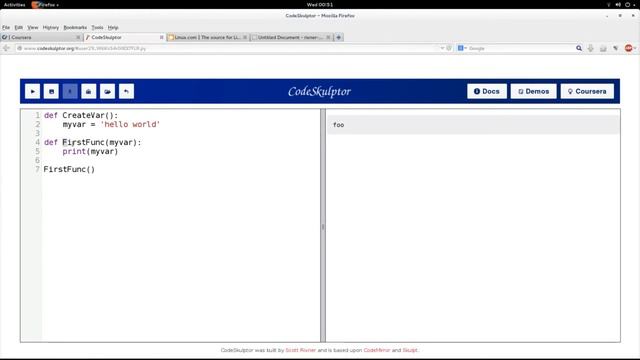The width and height of the screenshot is (640, 360).
Task: Switch to the Linux.com tab
Action: pyautogui.click(x=208, y=37)
